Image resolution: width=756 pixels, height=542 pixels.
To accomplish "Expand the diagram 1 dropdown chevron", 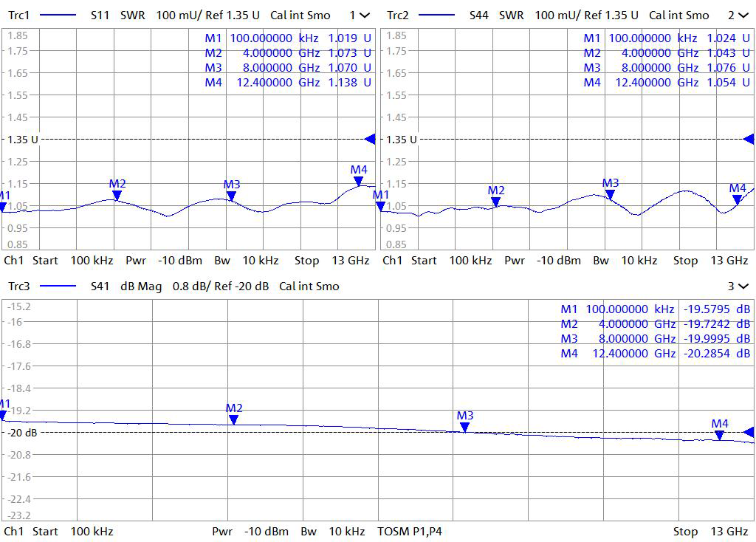I will 365,16.
